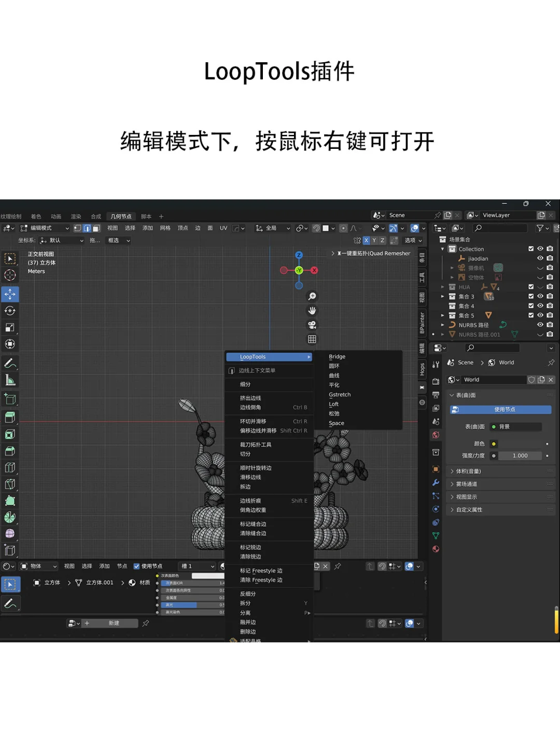
Task: Toggle the Collection checkbox in the outliner
Action: 531,249
